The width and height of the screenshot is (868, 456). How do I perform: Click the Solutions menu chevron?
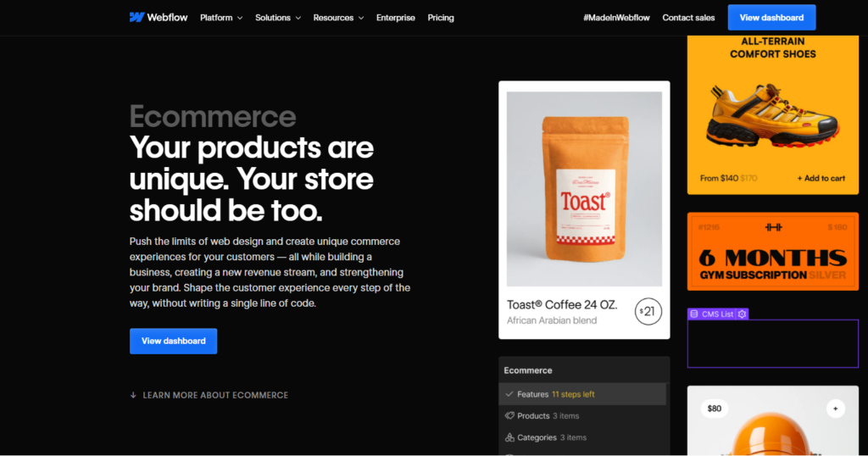click(x=298, y=19)
